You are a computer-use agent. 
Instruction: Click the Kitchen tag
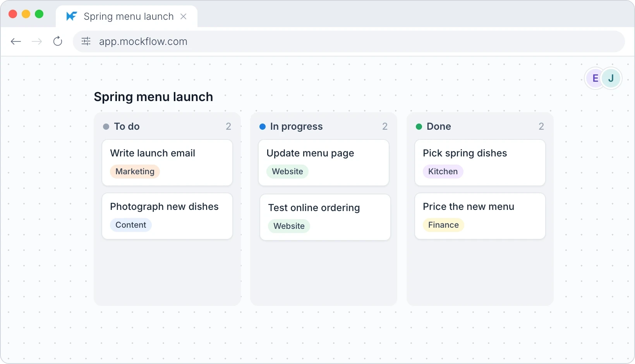point(443,172)
